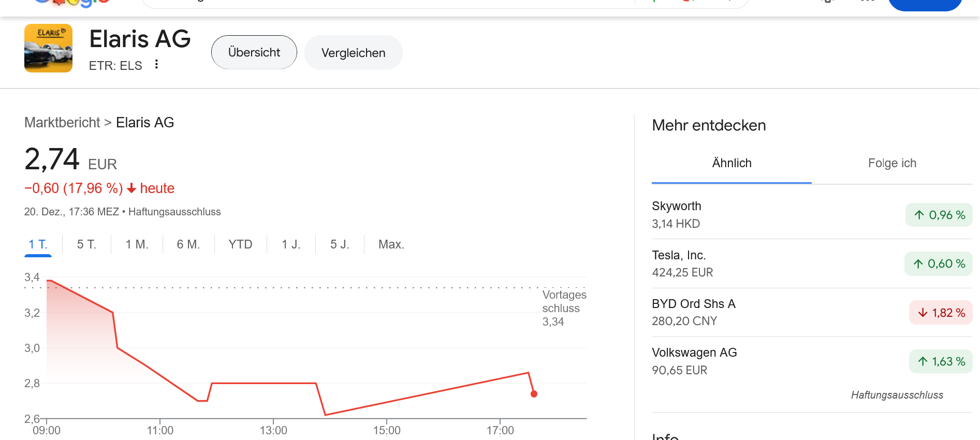Select the Ähnlich tab
The image size is (980, 440).
(x=731, y=164)
